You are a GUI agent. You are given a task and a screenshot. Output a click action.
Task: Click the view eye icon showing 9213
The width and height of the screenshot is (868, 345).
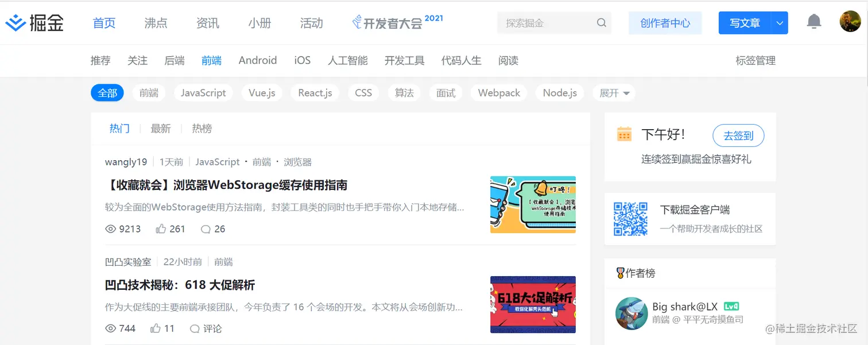click(x=111, y=229)
